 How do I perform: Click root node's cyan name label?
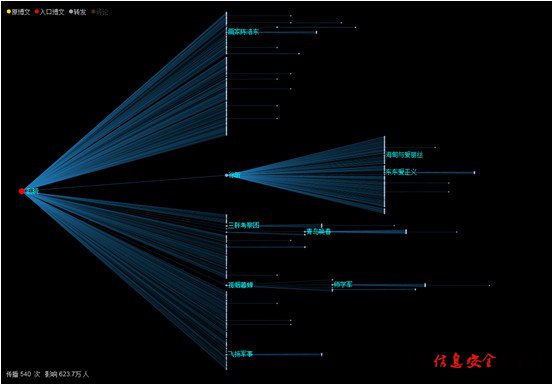click(x=33, y=191)
